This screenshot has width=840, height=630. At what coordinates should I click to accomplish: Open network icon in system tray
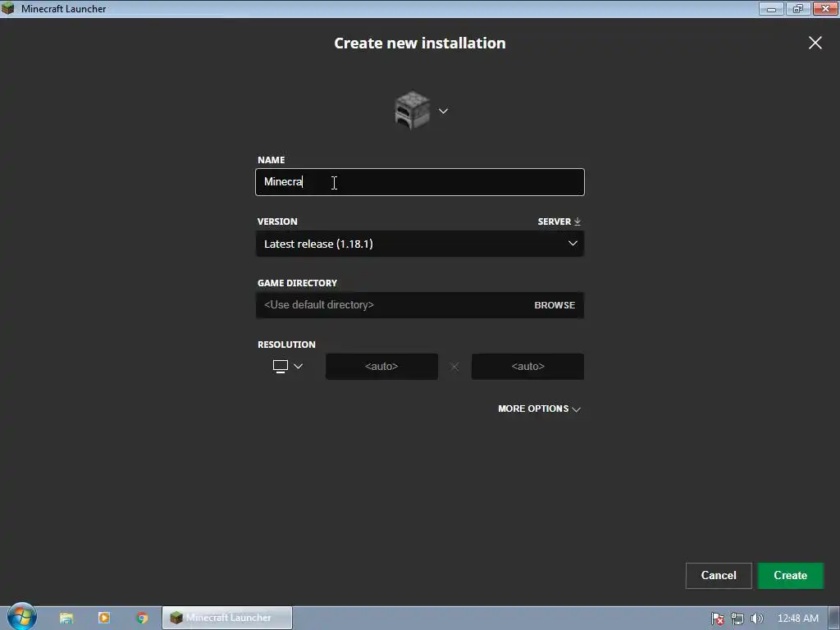tap(737, 619)
